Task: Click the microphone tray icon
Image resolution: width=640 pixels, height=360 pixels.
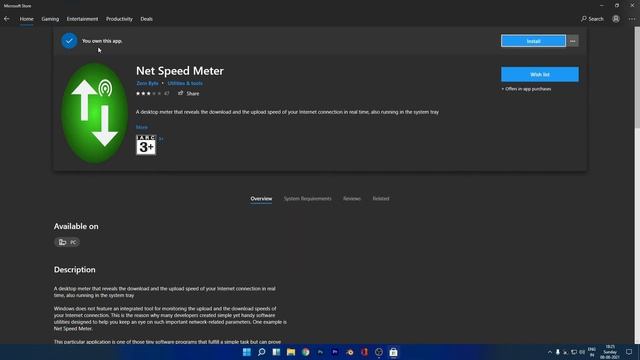Action: (x=558, y=352)
